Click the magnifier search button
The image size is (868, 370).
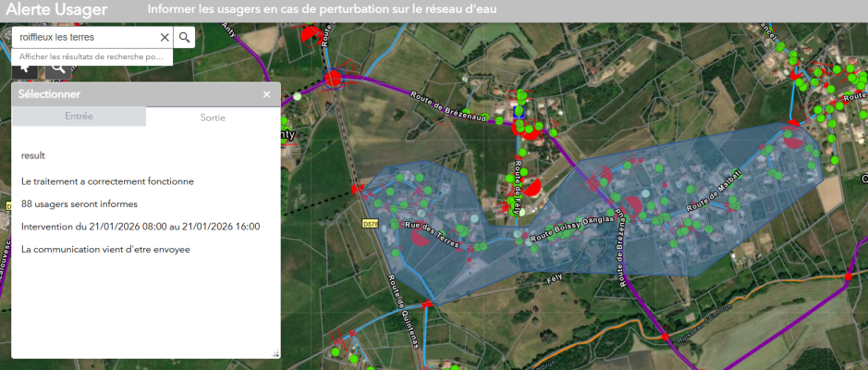coord(184,37)
